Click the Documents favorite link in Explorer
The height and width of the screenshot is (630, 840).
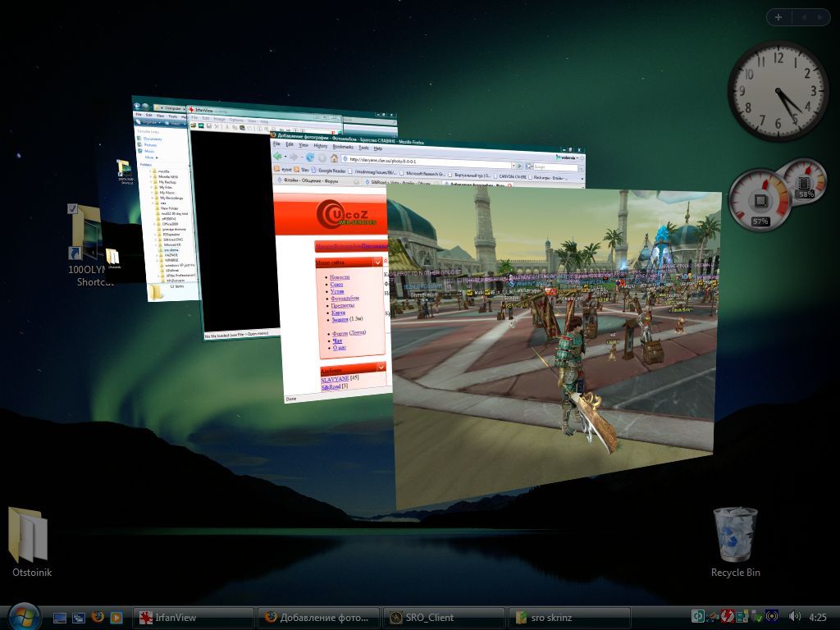(153, 139)
